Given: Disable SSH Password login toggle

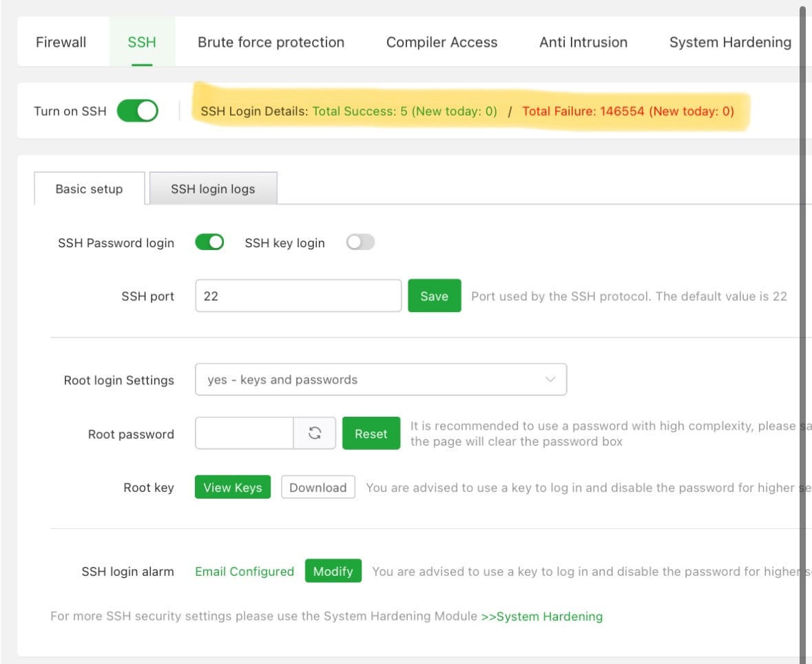Looking at the screenshot, I should pyautogui.click(x=210, y=242).
